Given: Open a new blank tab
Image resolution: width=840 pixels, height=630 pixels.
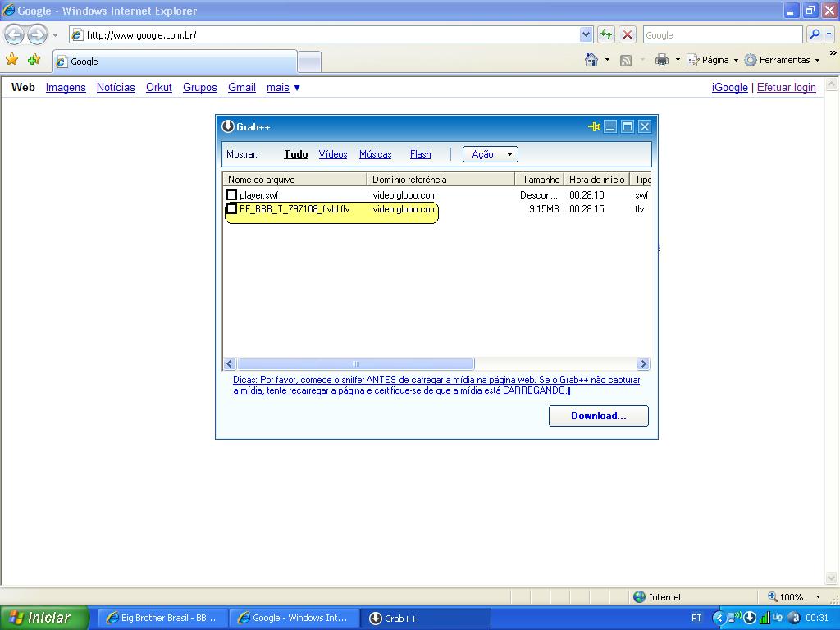Looking at the screenshot, I should tap(309, 62).
